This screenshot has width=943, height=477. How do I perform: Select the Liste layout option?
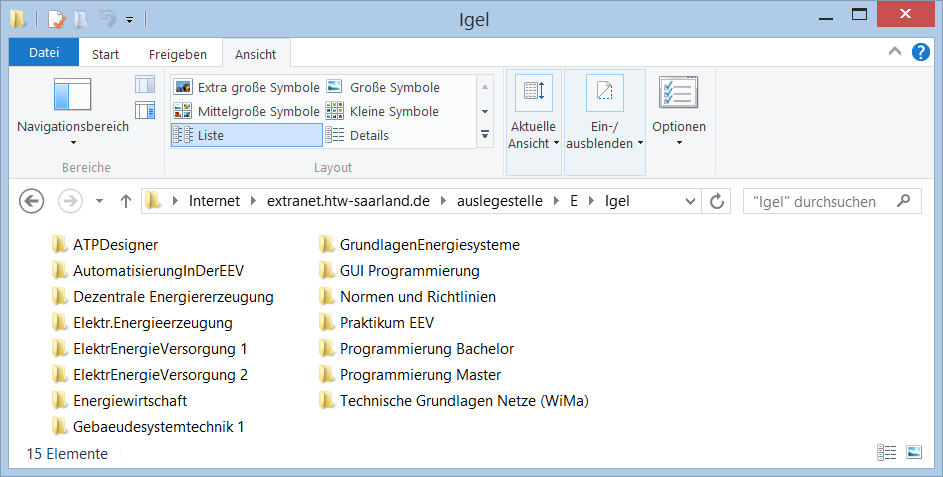click(246, 135)
